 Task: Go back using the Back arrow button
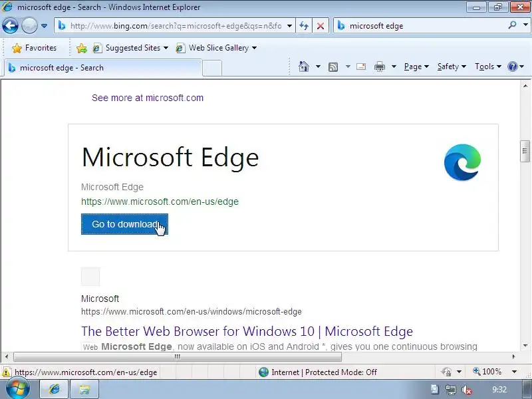10,25
